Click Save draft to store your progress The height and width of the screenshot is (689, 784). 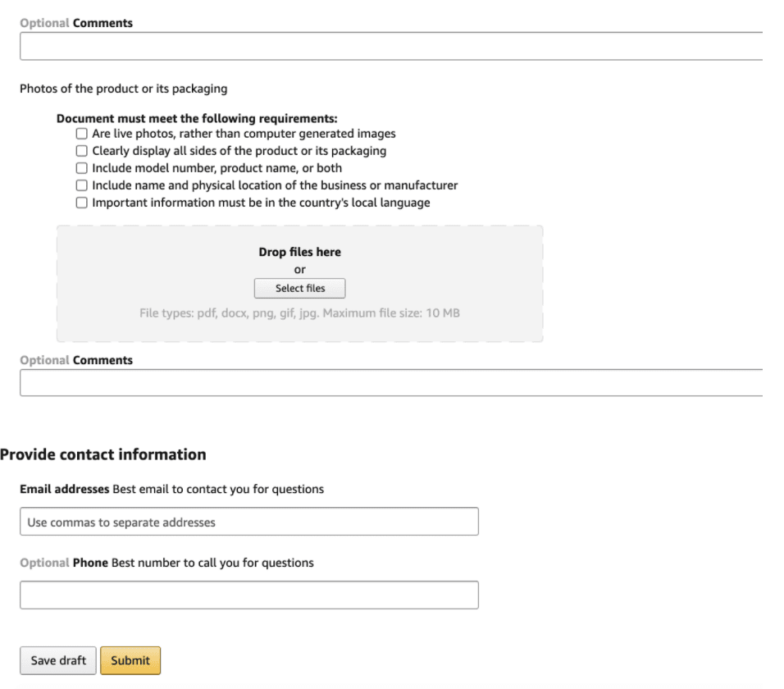[x=57, y=660]
